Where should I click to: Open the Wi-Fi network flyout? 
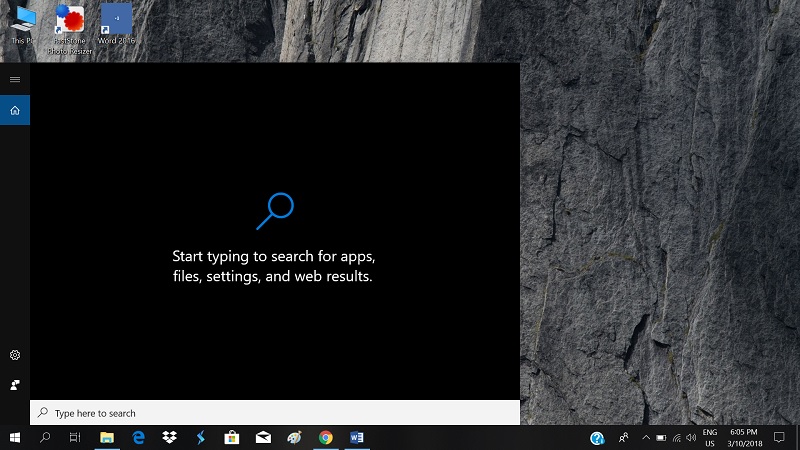[677, 438]
